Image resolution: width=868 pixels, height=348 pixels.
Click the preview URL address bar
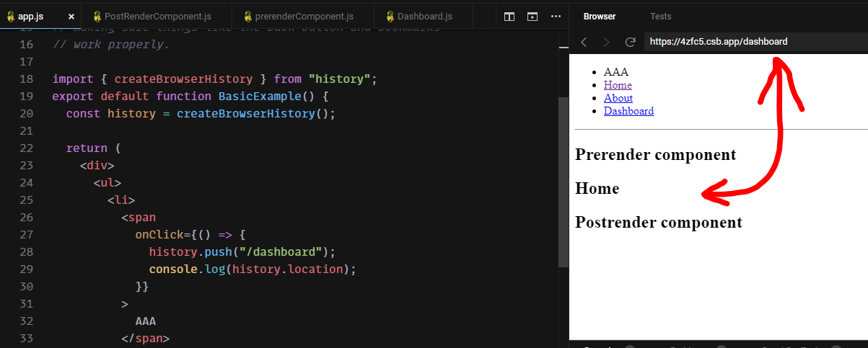point(755,42)
